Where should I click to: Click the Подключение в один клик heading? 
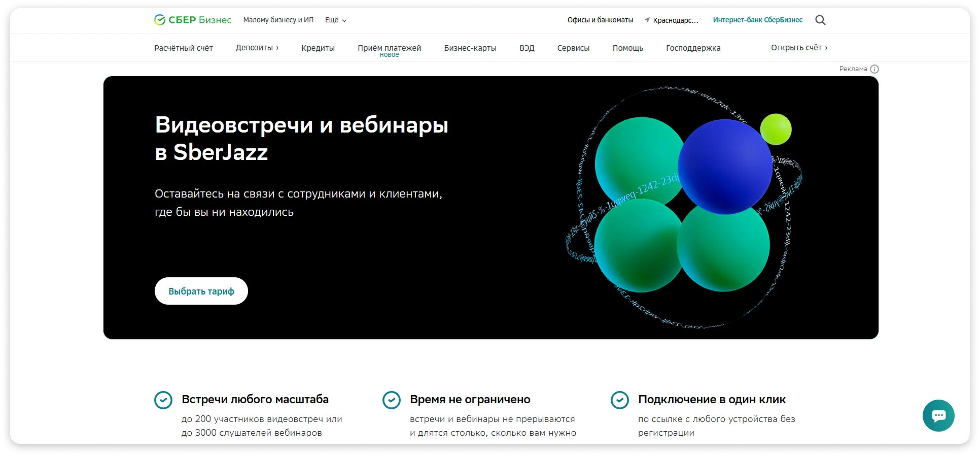point(712,400)
